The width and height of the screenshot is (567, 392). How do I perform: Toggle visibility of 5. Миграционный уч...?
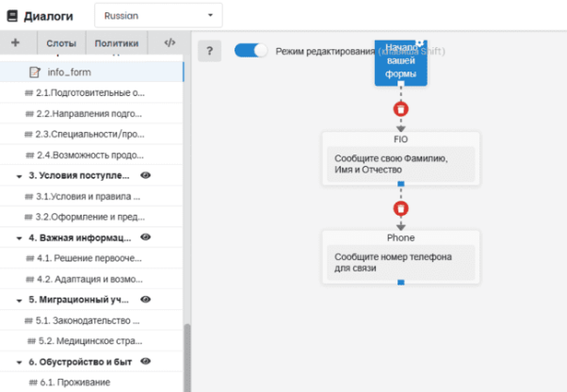[x=145, y=300]
